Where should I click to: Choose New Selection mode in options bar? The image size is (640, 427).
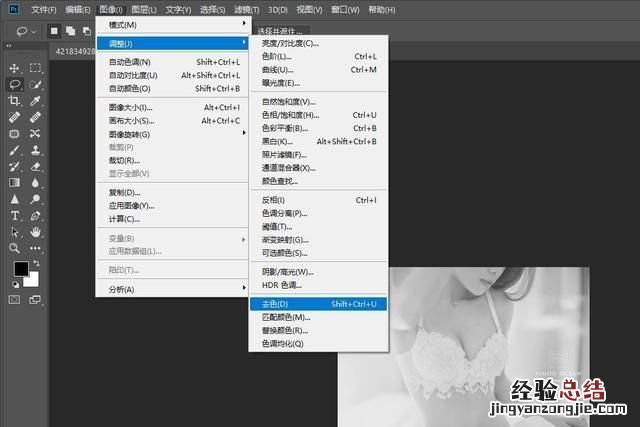pos(54,31)
